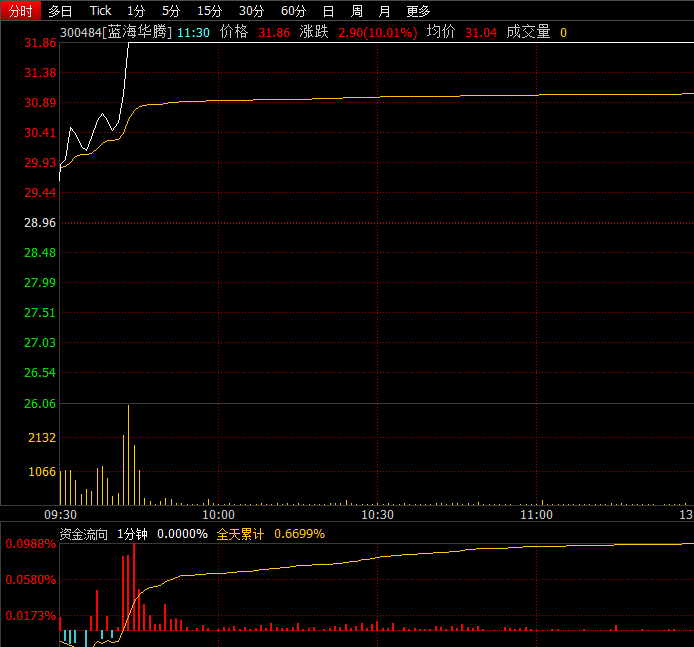Click the 09:30 time axis label
The width and height of the screenshot is (694, 647).
[x=61, y=515]
